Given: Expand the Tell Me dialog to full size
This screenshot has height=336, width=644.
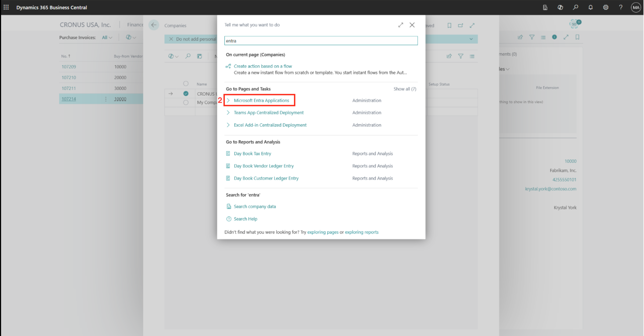Looking at the screenshot, I should coord(401,25).
